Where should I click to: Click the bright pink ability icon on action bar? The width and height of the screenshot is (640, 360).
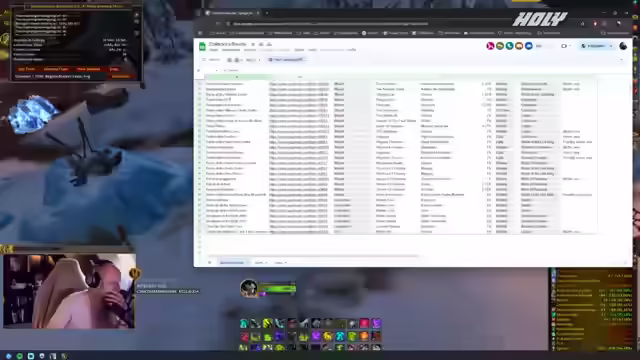point(364,324)
